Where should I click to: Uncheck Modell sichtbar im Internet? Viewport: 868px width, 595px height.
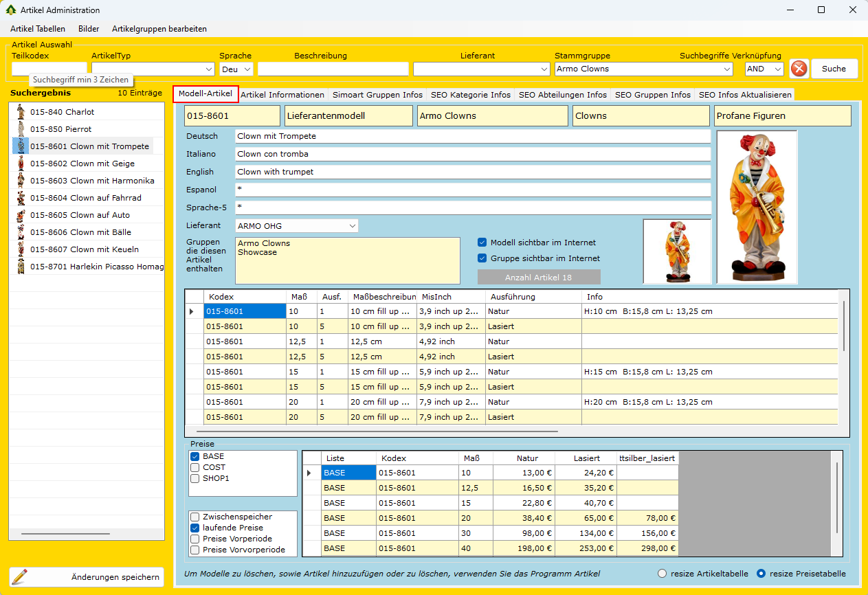[482, 243]
